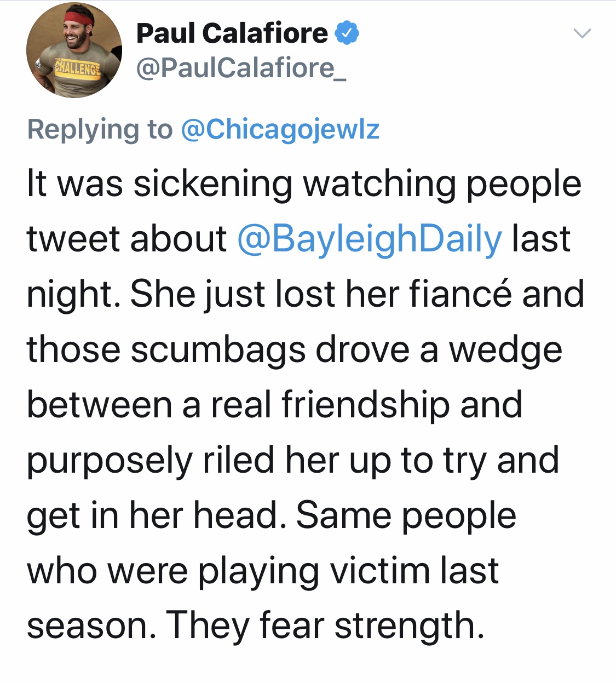Tap the "Replying to" label

[x=100, y=130]
